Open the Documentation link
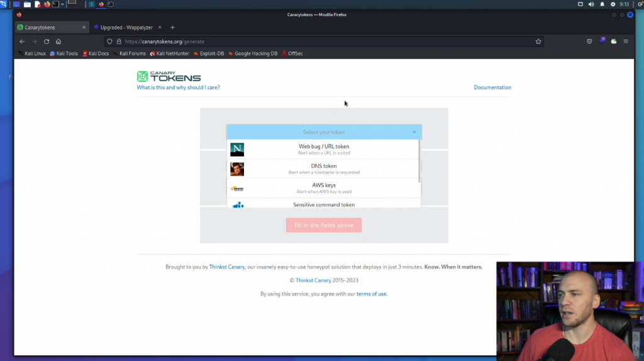Image resolution: width=644 pixels, height=361 pixels. 492,87
